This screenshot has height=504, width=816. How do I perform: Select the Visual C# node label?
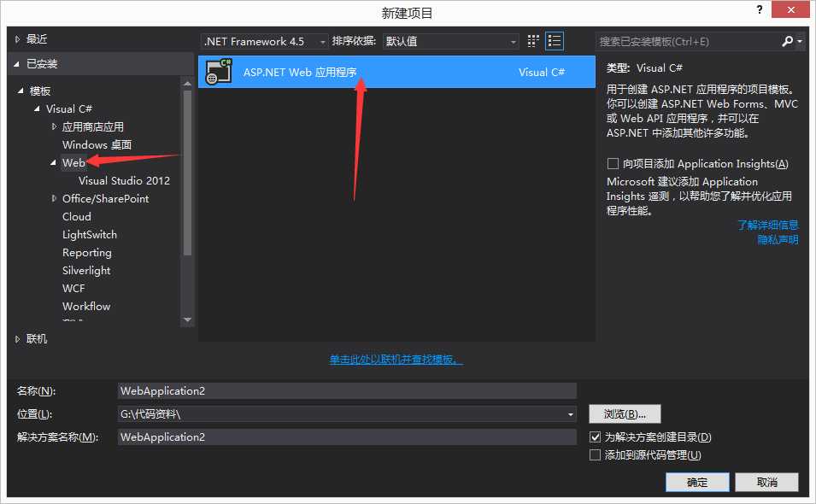(x=68, y=108)
